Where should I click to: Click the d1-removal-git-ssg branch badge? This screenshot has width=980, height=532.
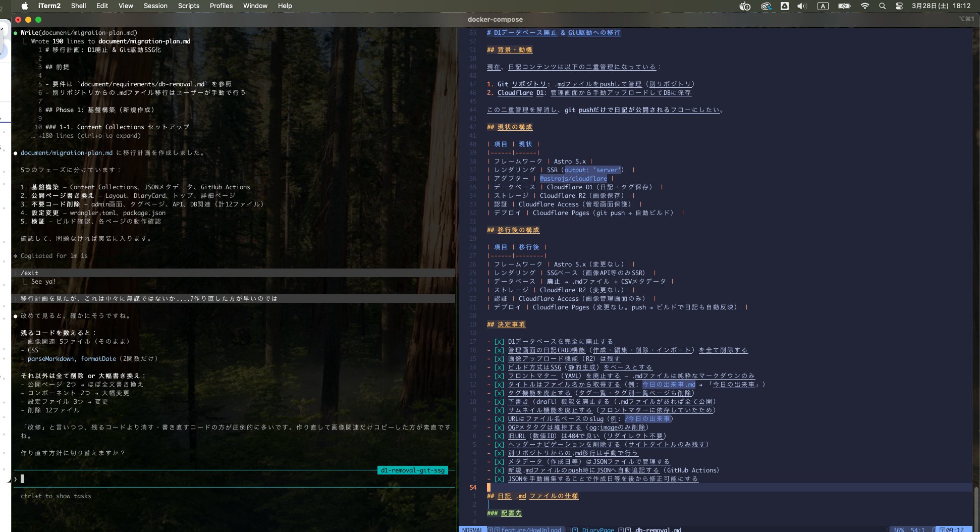click(x=413, y=470)
